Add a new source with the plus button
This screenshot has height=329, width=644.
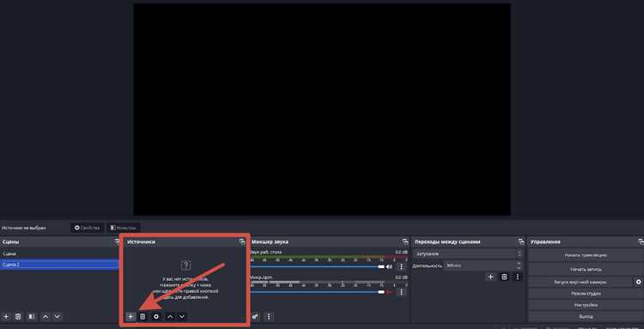(x=131, y=317)
